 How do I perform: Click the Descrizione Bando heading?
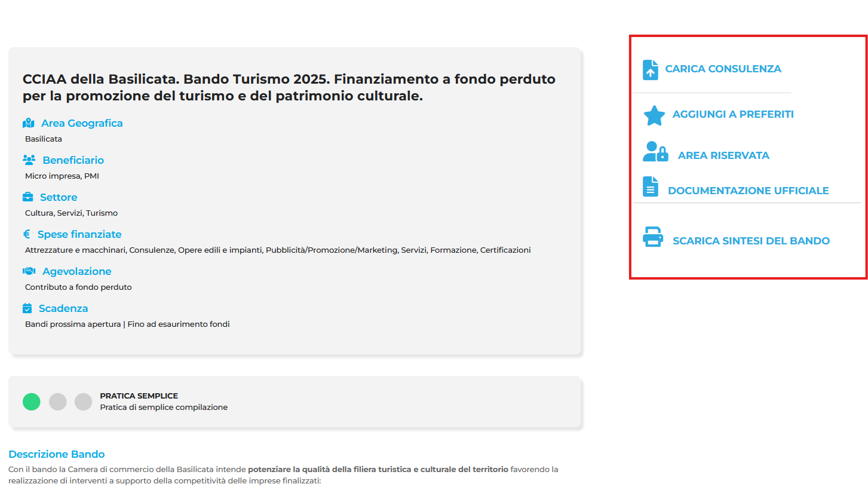tap(57, 454)
